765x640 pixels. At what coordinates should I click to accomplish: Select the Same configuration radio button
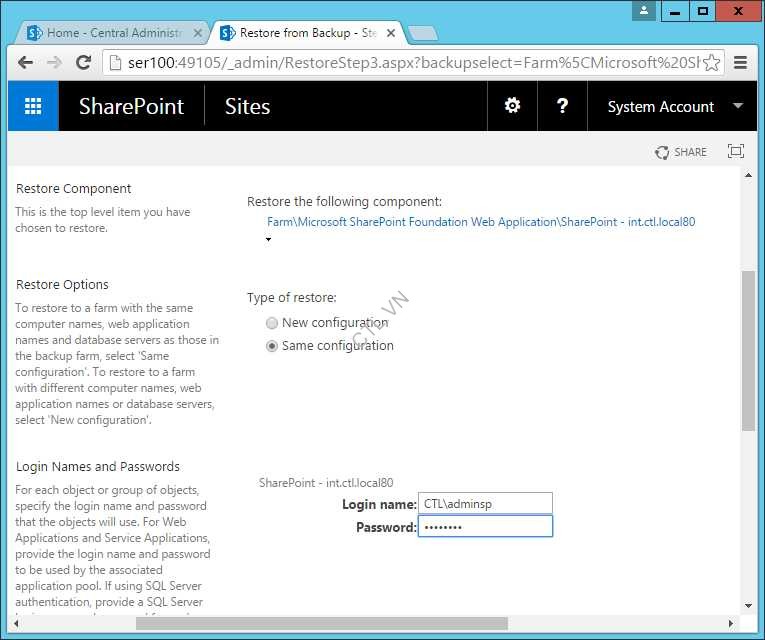tap(272, 346)
